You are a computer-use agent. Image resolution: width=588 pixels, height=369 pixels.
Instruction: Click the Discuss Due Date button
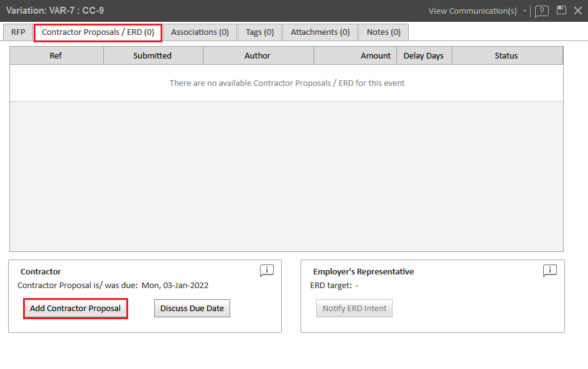click(192, 309)
